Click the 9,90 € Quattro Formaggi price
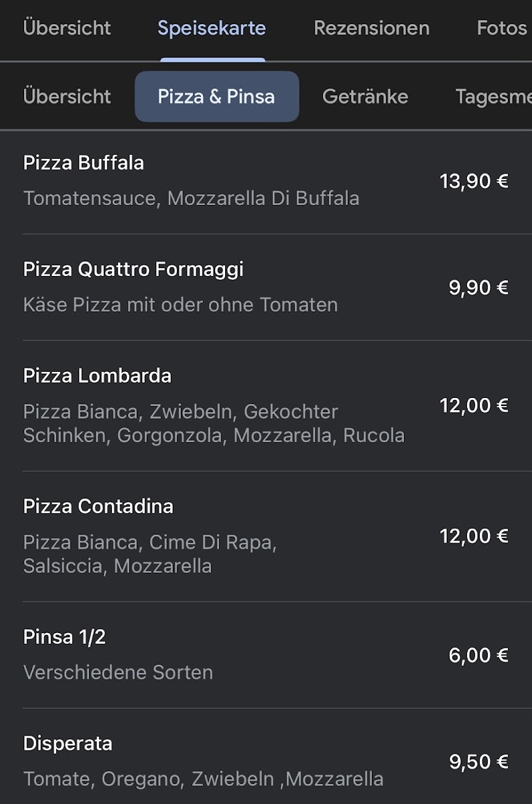Screen dimensions: 532x804 click(478, 287)
